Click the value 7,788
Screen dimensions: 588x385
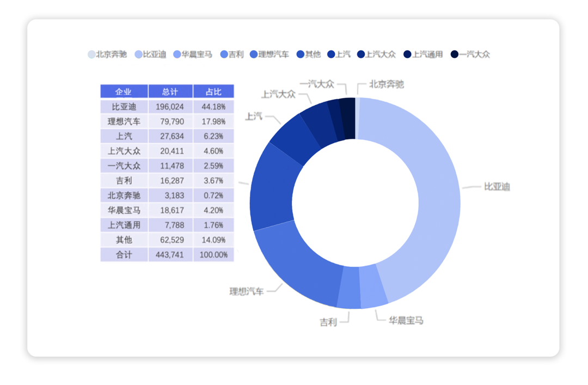tap(170, 225)
